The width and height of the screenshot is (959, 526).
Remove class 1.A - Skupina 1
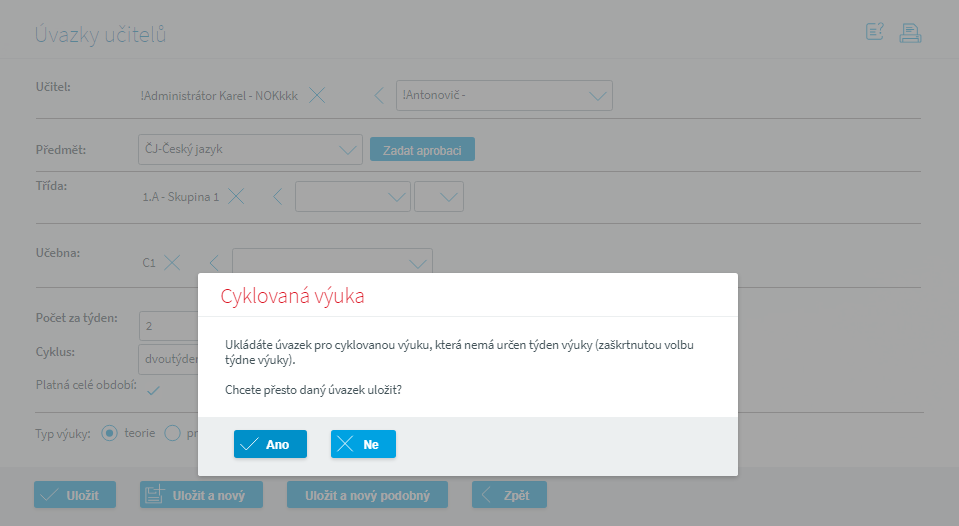point(237,197)
